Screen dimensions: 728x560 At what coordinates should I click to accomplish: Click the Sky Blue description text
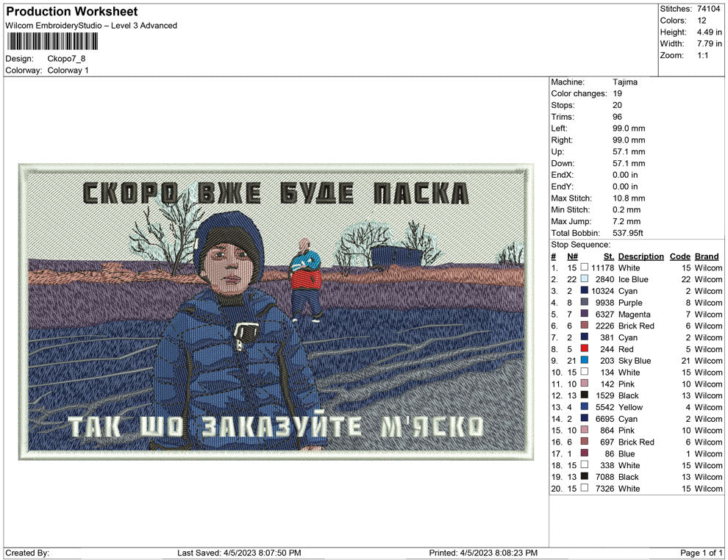[635, 361]
